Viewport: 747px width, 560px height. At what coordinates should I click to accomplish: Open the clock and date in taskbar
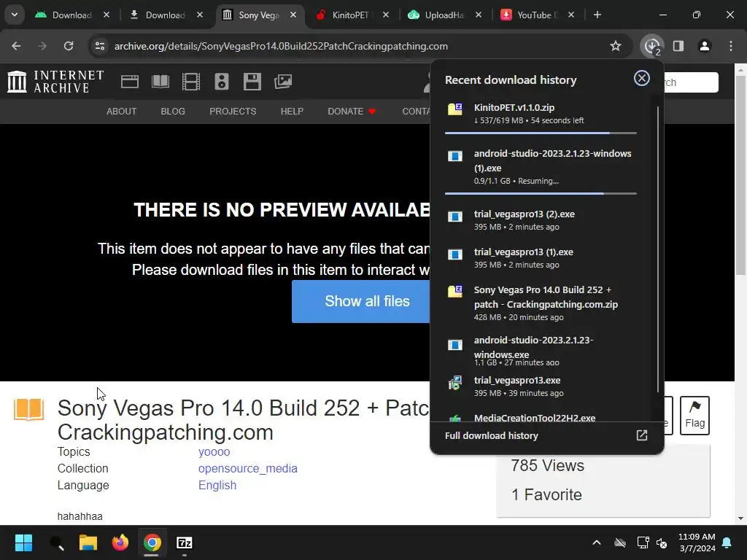[x=697, y=542]
